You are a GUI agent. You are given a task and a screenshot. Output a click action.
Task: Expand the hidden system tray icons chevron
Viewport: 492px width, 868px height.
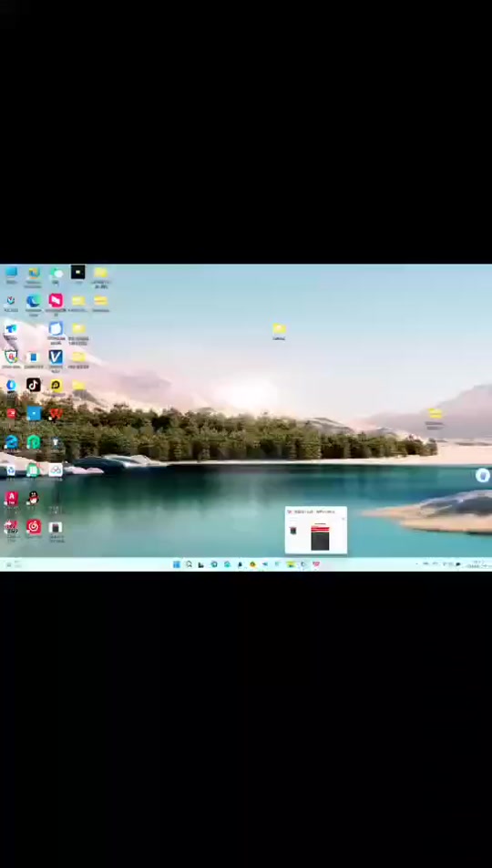(416, 564)
